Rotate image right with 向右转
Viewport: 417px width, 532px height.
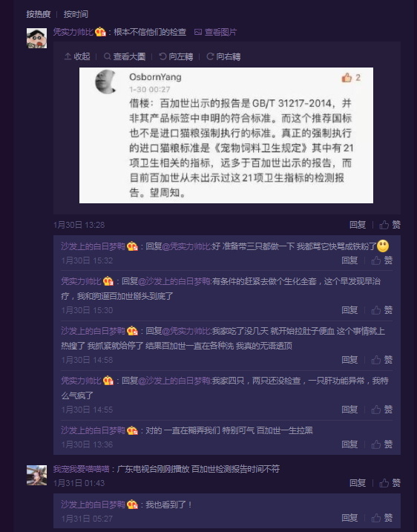tap(223, 56)
